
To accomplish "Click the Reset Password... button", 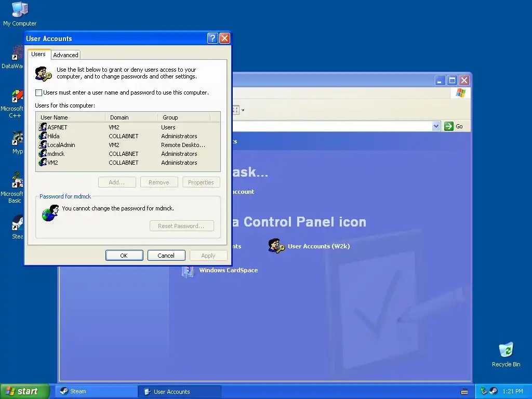I will [181, 226].
